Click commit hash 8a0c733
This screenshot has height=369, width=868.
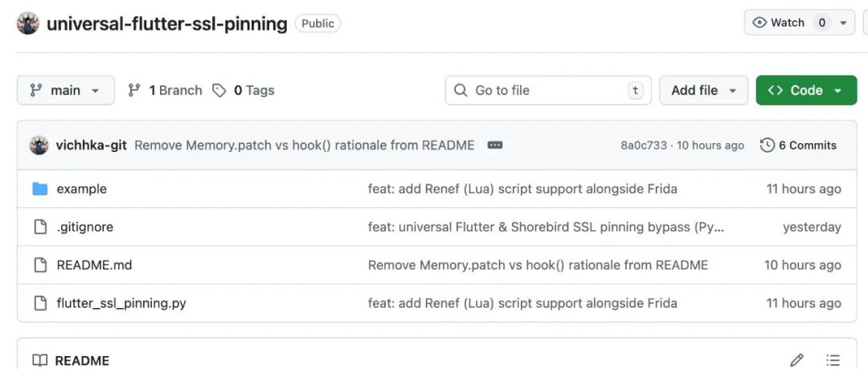tap(643, 146)
